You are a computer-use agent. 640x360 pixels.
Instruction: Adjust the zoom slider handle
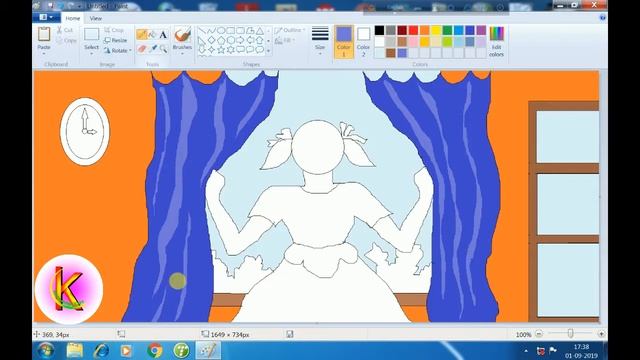570,333
